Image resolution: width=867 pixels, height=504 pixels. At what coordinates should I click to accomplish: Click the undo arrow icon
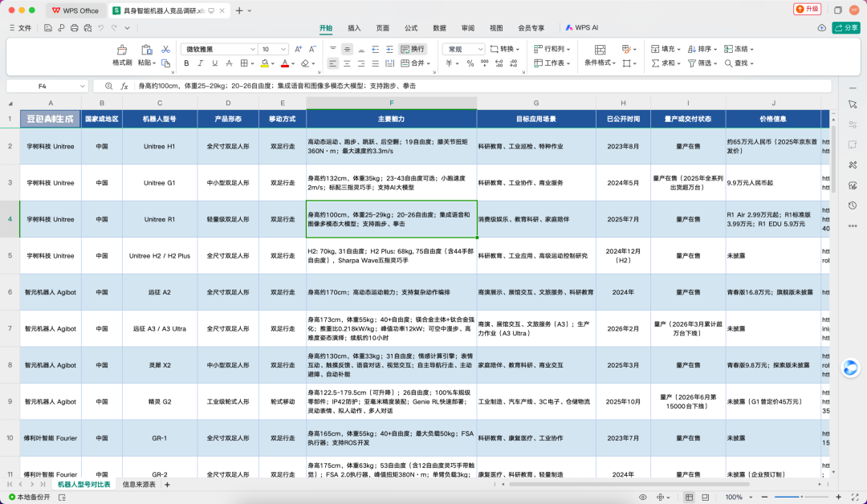point(100,28)
